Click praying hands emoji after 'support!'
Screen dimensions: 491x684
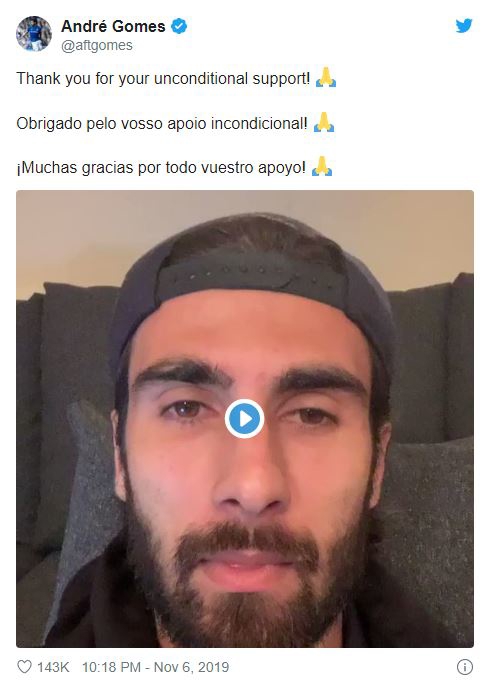tap(326, 79)
